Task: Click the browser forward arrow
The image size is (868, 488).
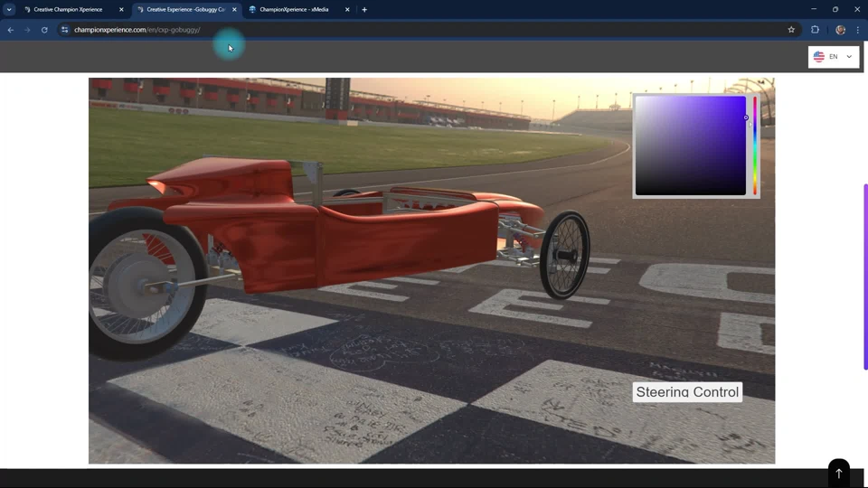Action: tap(27, 30)
